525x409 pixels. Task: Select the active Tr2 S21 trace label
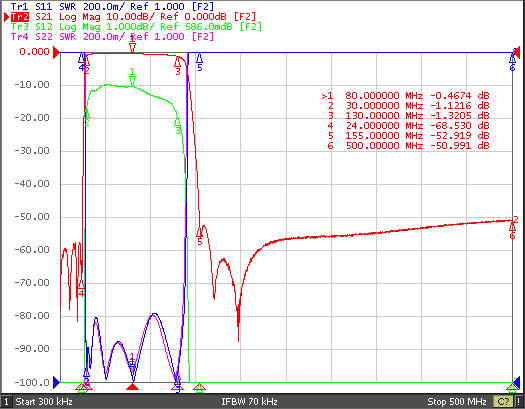[x=133, y=16]
